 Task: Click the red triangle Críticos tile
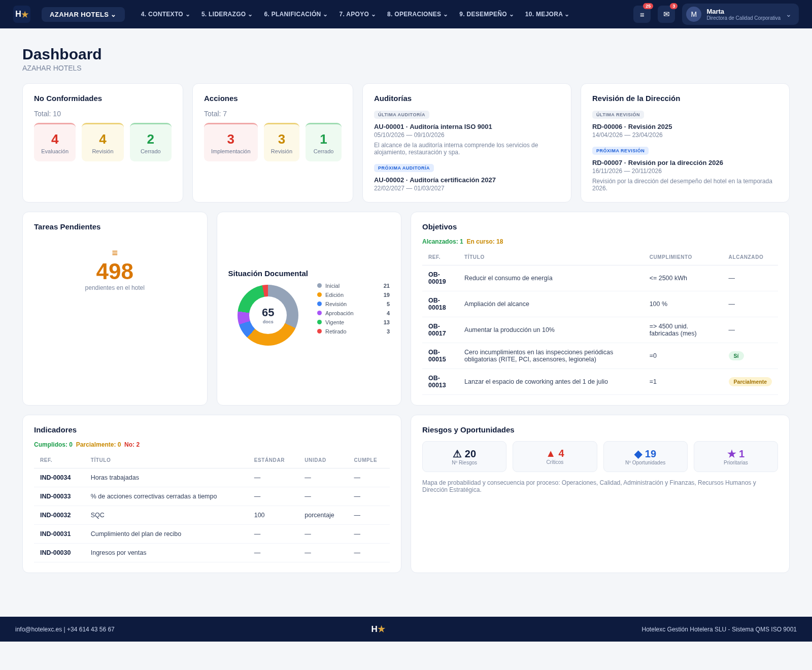click(555, 456)
